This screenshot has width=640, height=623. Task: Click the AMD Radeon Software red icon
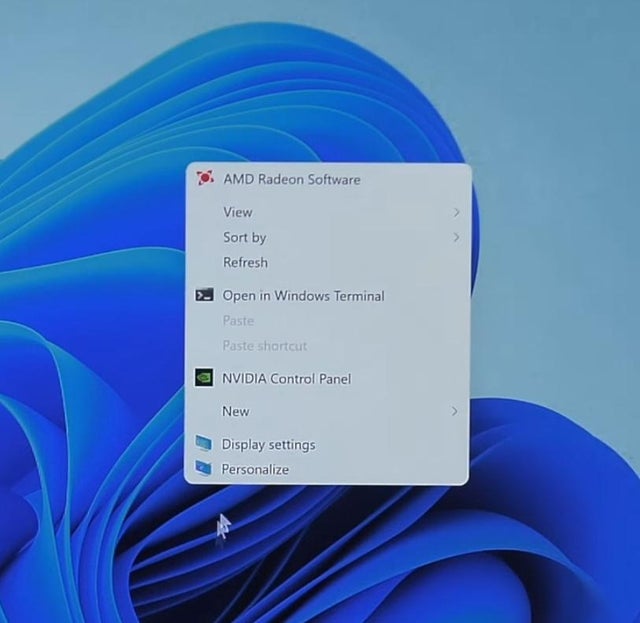click(x=205, y=178)
